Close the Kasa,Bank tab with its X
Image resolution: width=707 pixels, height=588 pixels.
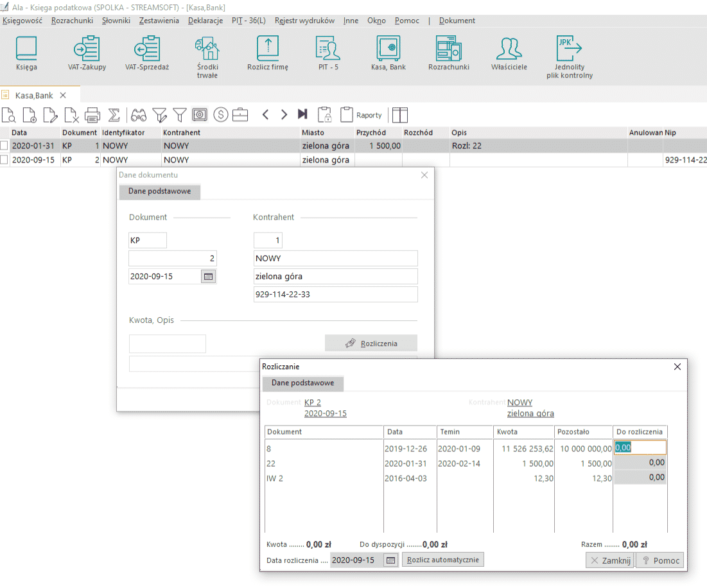pos(63,95)
